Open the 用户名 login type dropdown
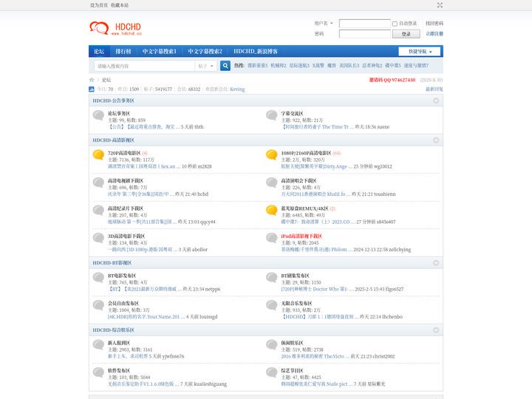The width and height of the screenshot is (532, 399). 324,24
